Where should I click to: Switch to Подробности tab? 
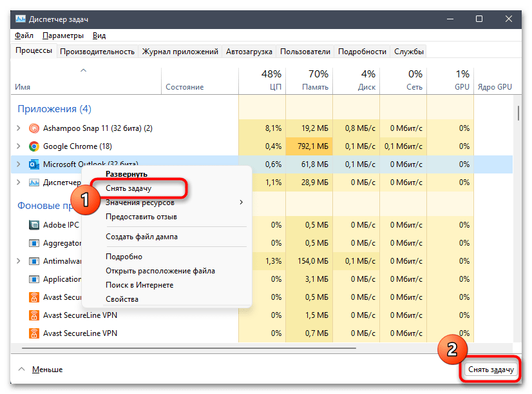(x=362, y=52)
